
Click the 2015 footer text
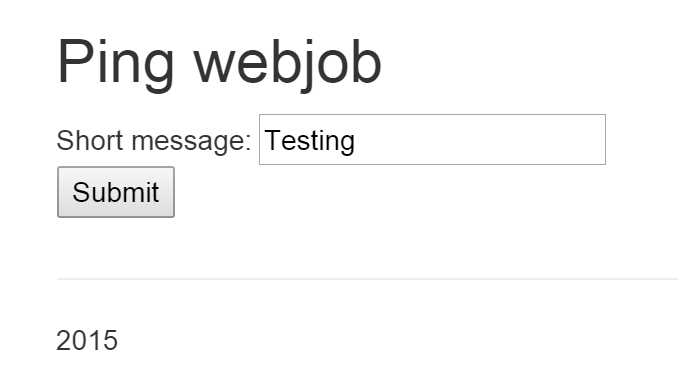click(87, 340)
